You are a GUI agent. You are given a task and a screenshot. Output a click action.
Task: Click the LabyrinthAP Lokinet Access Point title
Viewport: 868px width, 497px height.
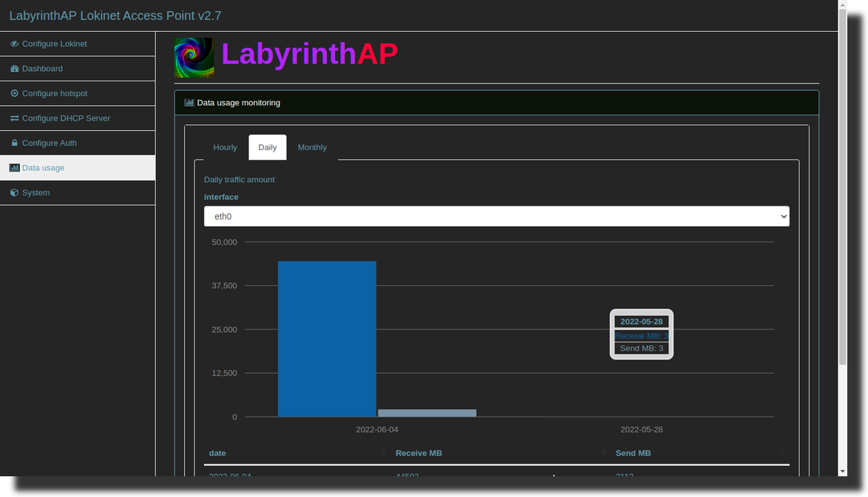[115, 16]
